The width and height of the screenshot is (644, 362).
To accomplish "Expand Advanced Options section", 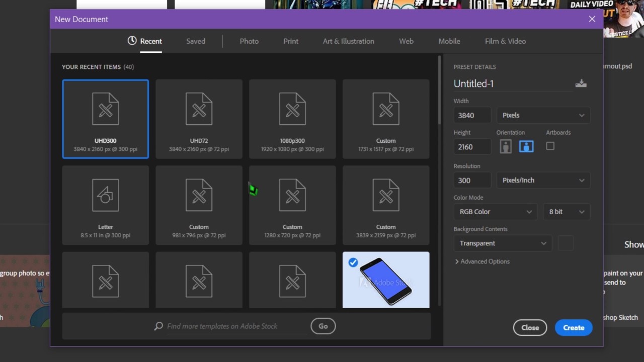I will [482, 261].
